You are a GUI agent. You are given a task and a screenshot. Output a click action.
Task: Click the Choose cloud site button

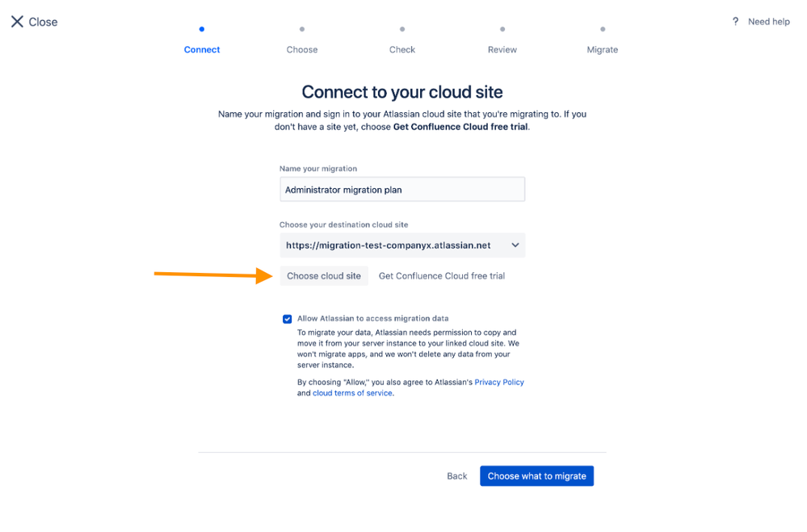pos(324,276)
